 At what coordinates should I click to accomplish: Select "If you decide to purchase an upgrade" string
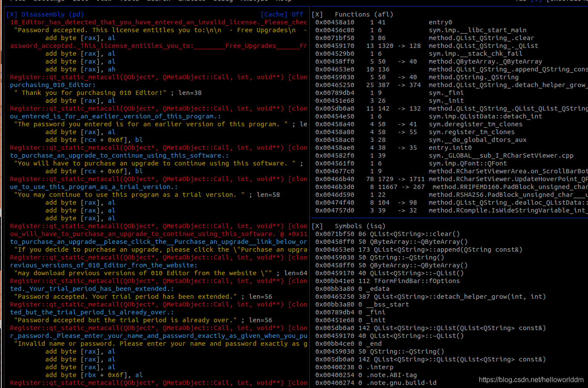pyautogui.click(x=161, y=250)
